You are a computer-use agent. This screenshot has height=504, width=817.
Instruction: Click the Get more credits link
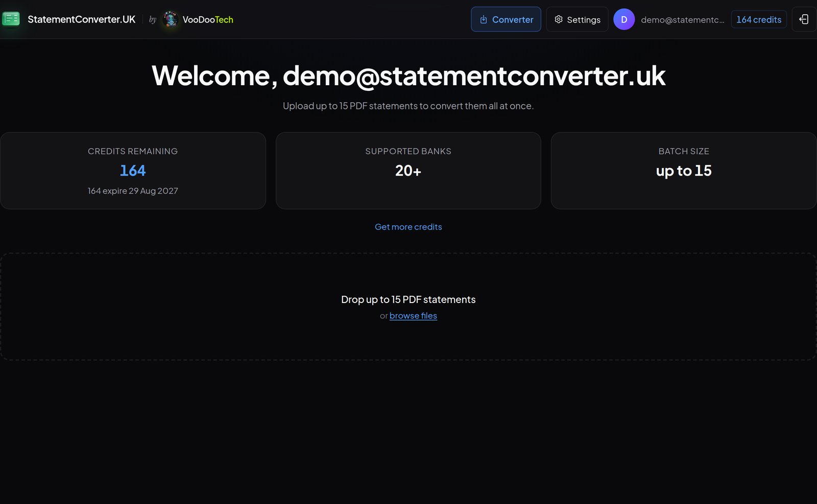coord(408,227)
